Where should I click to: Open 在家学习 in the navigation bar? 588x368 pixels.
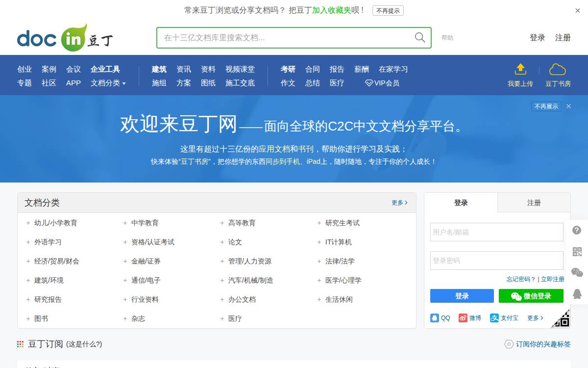coord(393,69)
